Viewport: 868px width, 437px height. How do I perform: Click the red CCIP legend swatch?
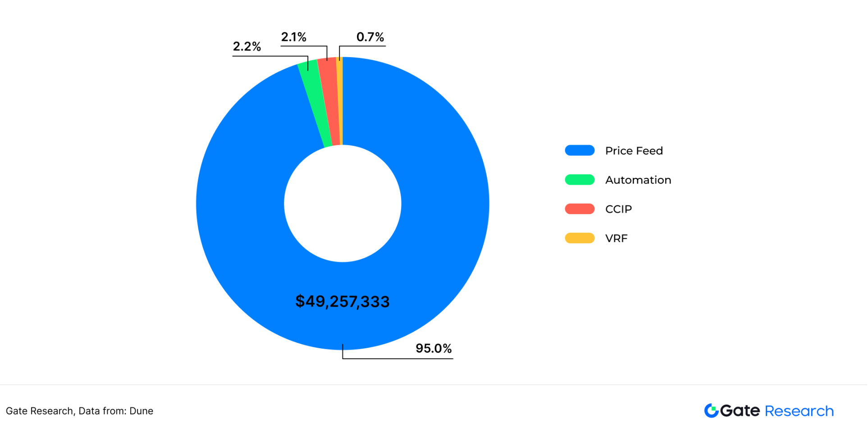pos(580,209)
